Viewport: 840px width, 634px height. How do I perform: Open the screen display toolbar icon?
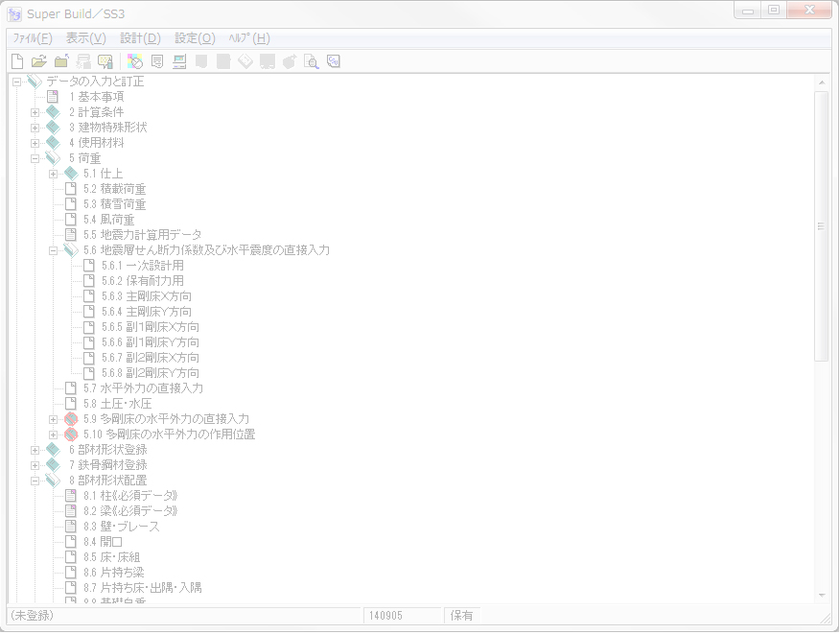[178, 60]
